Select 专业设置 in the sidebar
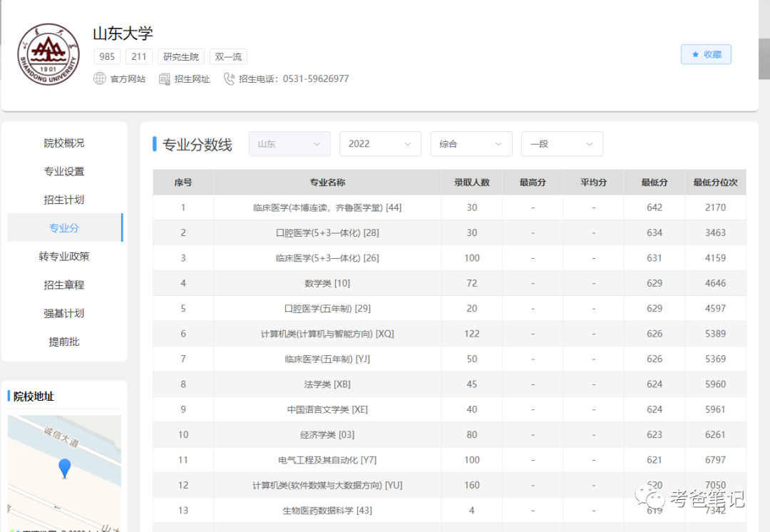 point(64,171)
